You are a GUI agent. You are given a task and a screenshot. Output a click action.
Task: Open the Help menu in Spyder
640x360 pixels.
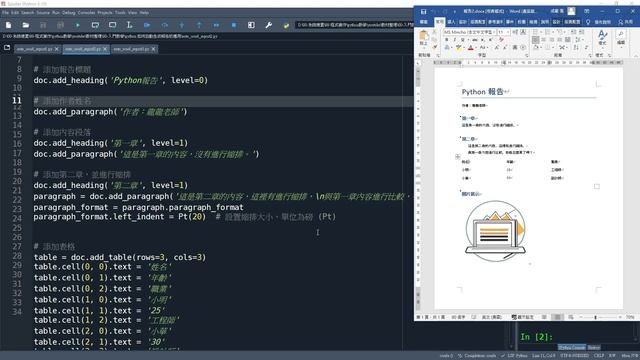coord(144,13)
